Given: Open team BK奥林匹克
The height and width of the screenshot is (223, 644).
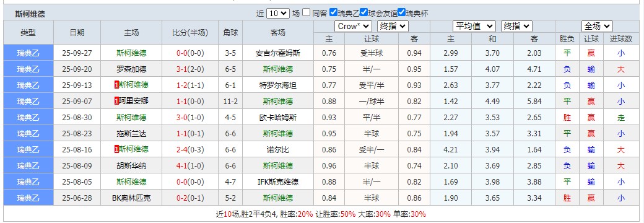Looking at the screenshot, I should pos(131,198).
